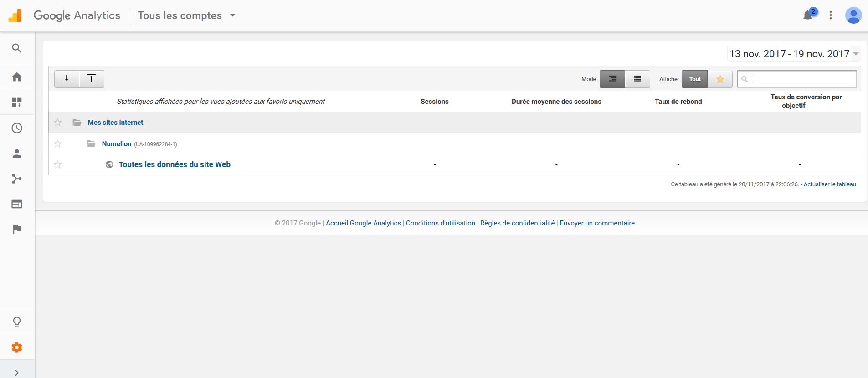Open Audience reports person icon
Viewport: 868px width, 378px height.
tap(17, 153)
